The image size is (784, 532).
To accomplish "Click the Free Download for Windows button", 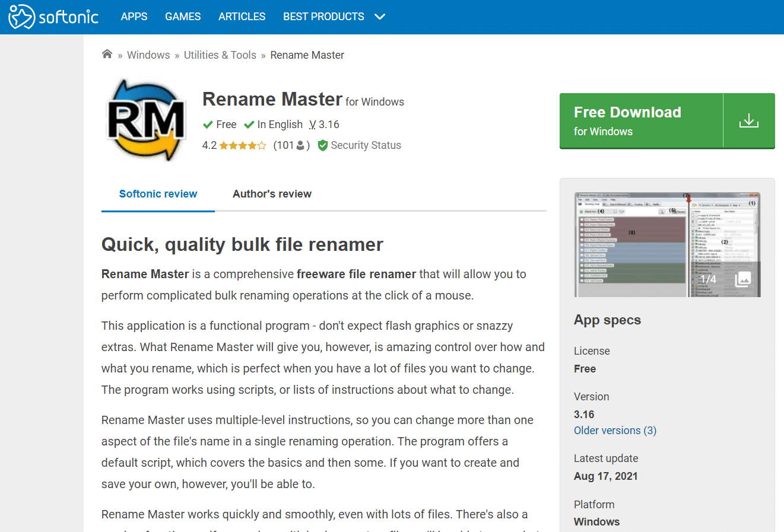I will pyautogui.click(x=667, y=121).
